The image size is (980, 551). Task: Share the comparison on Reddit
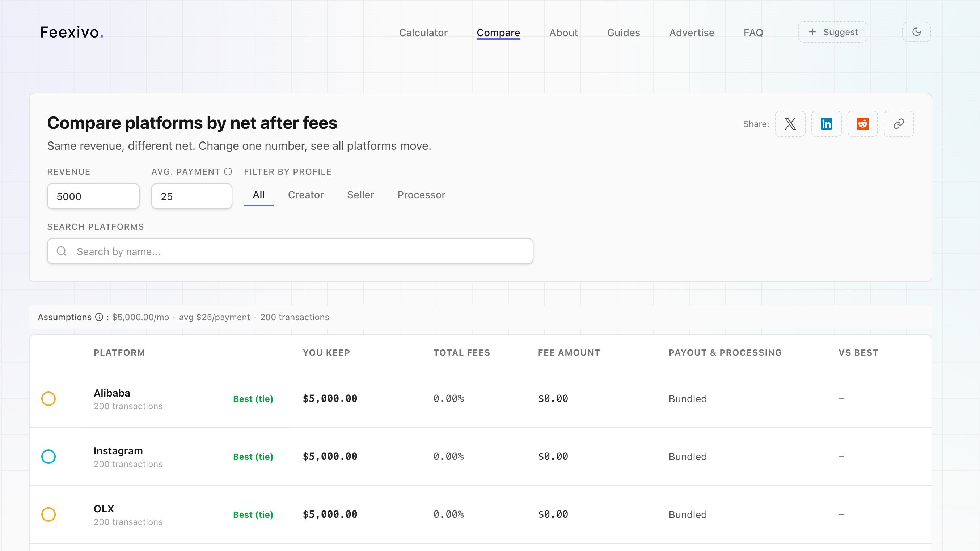tap(862, 124)
